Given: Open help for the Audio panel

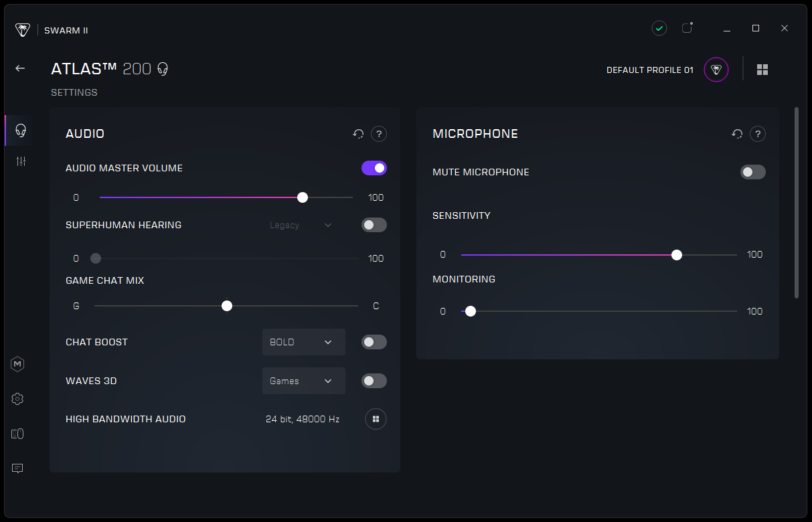Looking at the screenshot, I should 379,134.
